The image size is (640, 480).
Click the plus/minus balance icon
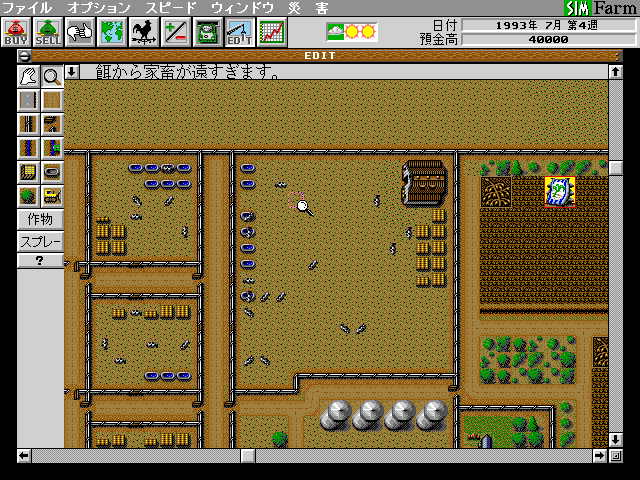coord(176,32)
